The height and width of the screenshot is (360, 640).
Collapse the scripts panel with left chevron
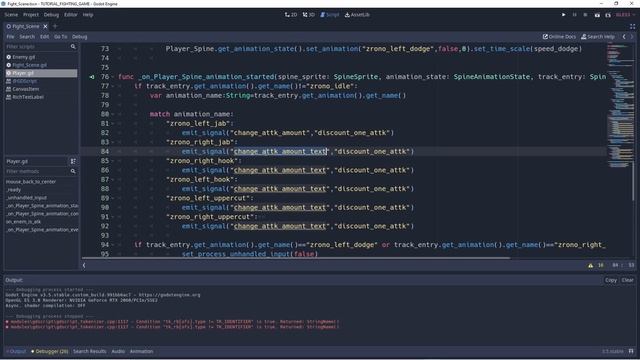[84, 265]
